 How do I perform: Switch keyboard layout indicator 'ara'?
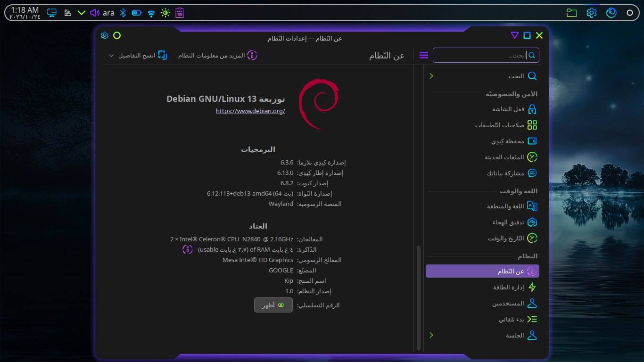108,13
